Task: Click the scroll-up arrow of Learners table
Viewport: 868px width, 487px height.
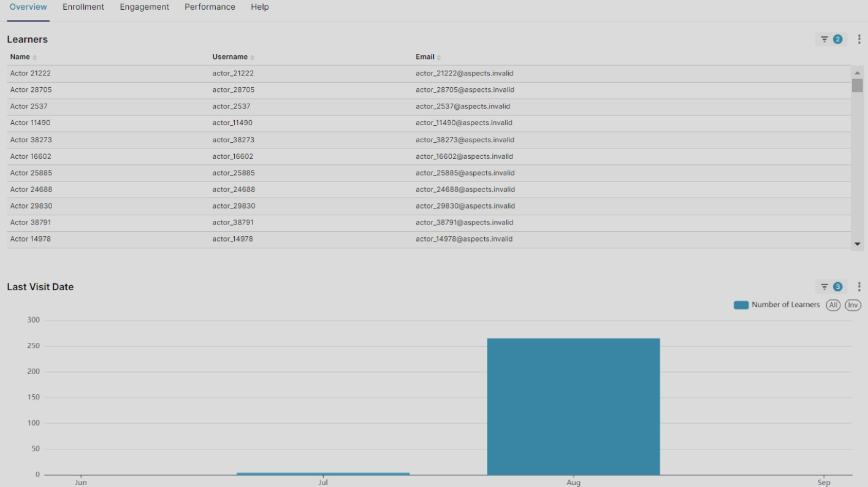Action: (x=857, y=73)
